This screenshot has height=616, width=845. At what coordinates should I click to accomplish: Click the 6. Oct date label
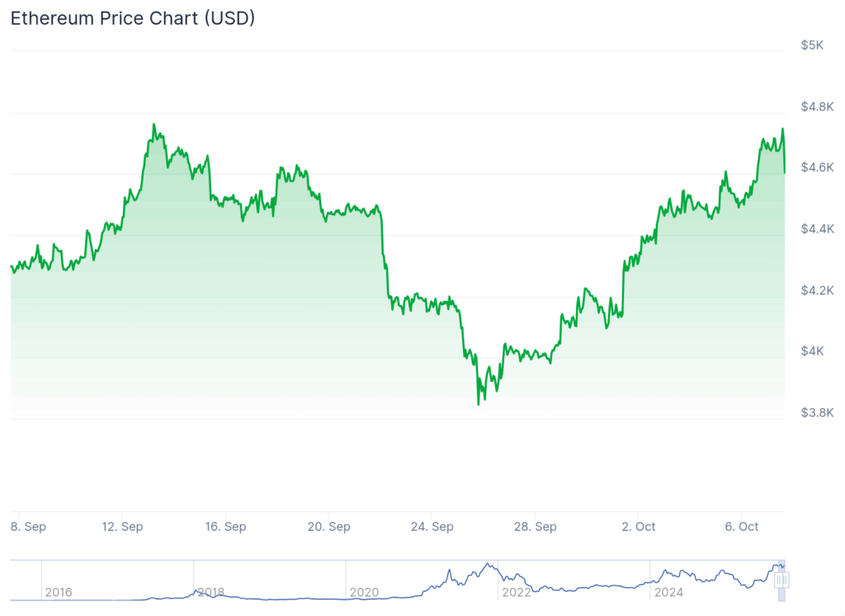(x=742, y=526)
